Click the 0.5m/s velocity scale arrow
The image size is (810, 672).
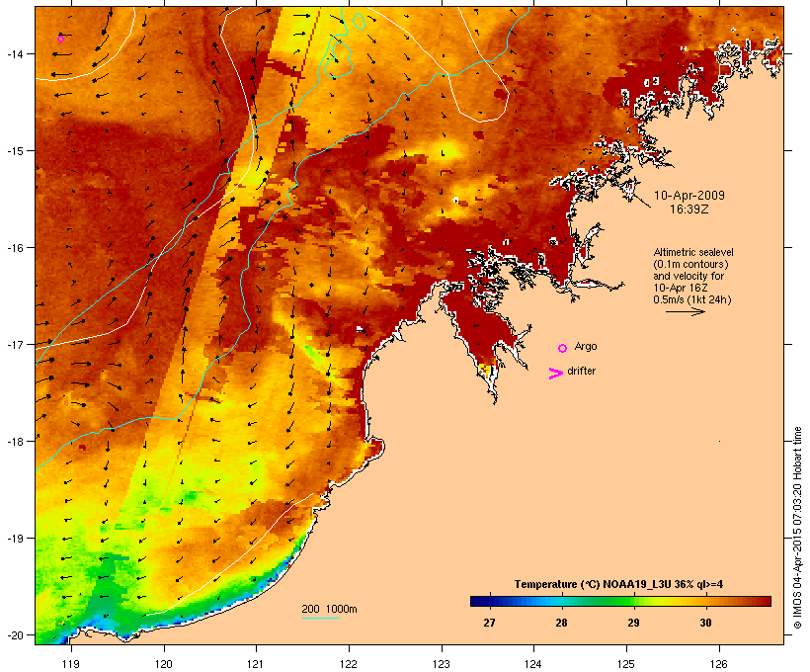click(685, 311)
